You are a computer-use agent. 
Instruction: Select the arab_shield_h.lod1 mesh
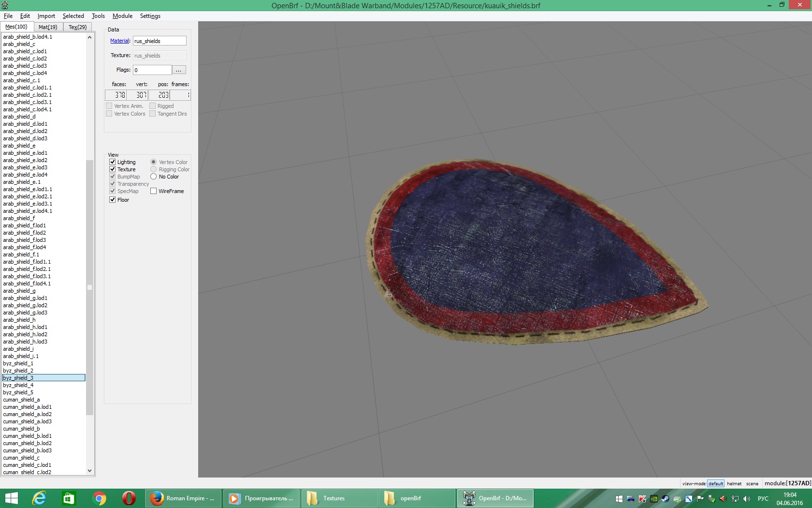coord(43,327)
